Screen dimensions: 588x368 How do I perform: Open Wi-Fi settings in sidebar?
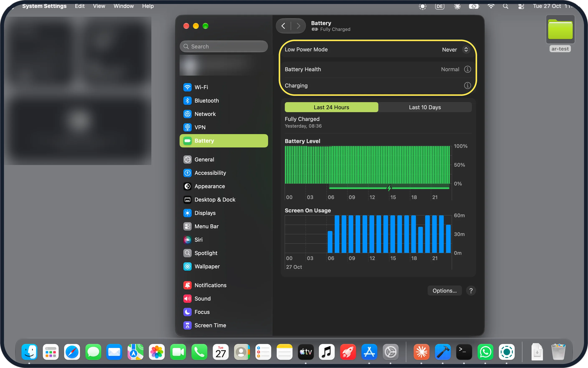pyautogui.click(x=224, y=87)
